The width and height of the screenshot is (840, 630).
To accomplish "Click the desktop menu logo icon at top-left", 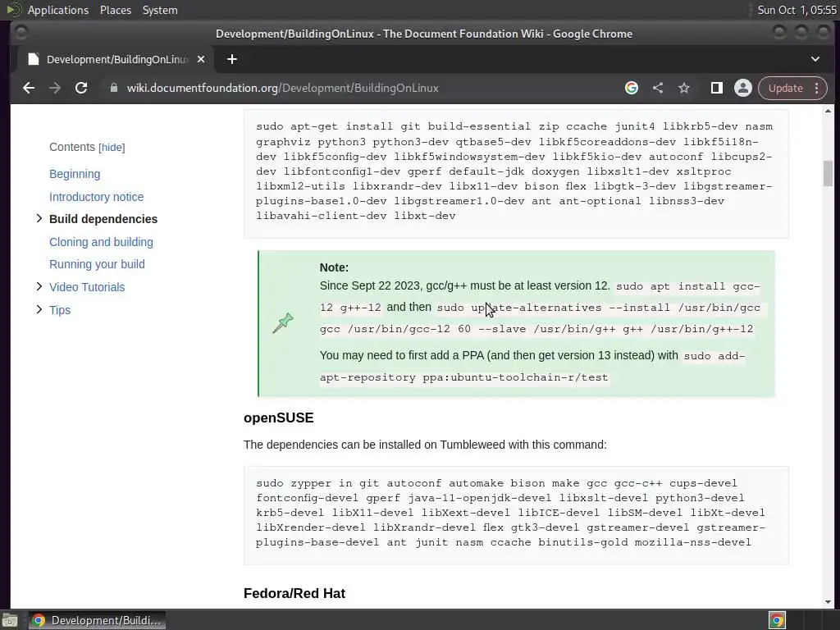I will tap(13, 10).
